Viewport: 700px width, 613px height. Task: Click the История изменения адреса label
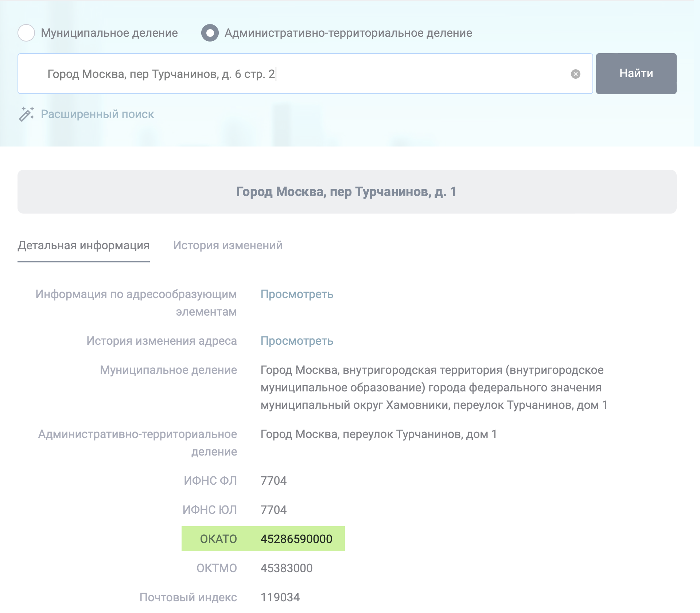[x=162, y=341]
